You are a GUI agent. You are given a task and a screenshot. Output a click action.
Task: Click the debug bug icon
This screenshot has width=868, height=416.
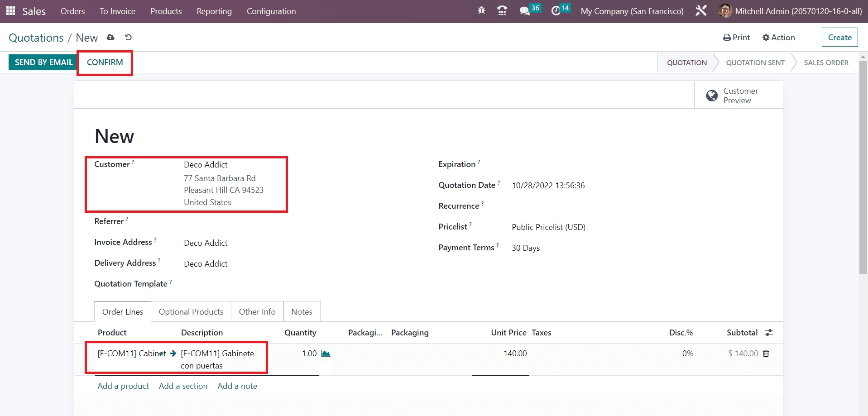click(481, 10)
